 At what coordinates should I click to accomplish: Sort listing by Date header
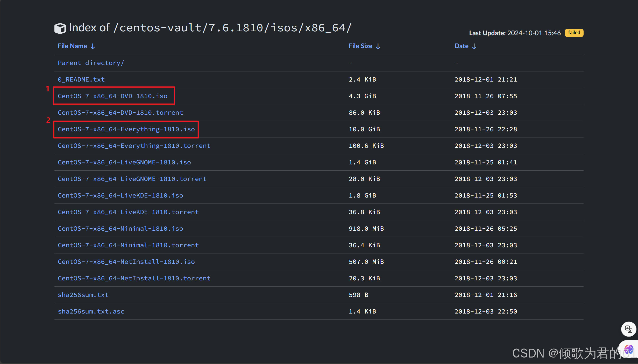click(461, 46)
